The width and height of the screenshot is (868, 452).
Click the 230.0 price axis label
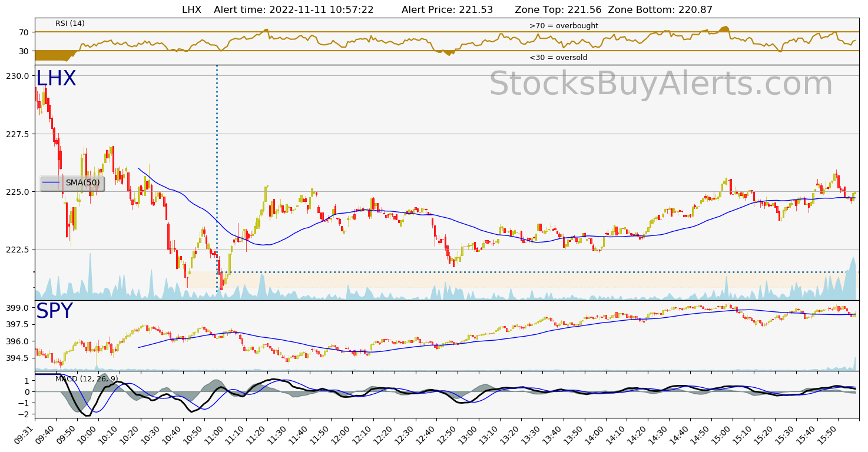point(19,76)
